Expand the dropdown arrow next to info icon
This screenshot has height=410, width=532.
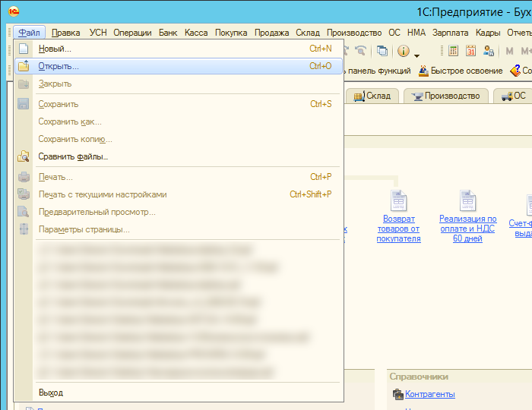click(x=417, y=55)
